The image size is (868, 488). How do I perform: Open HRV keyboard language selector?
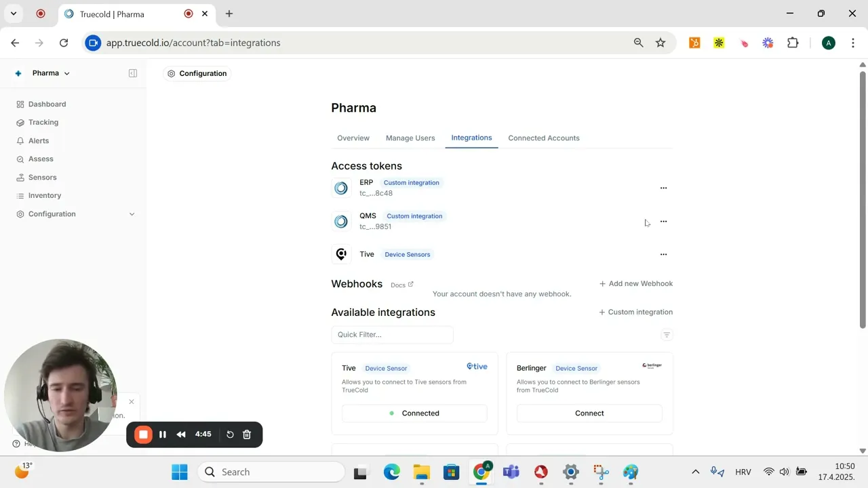coord(743,472)
